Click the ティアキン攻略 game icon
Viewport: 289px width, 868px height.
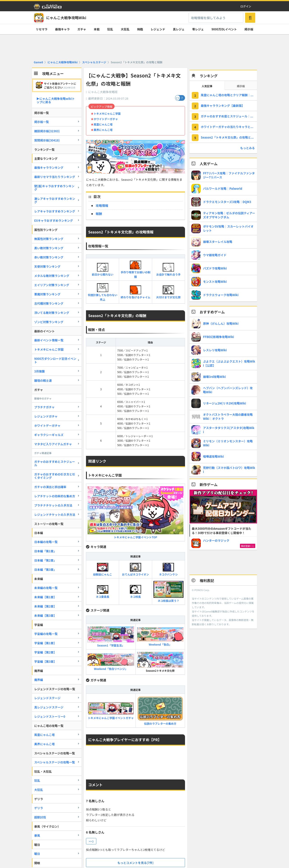click(x=196, y=215)
